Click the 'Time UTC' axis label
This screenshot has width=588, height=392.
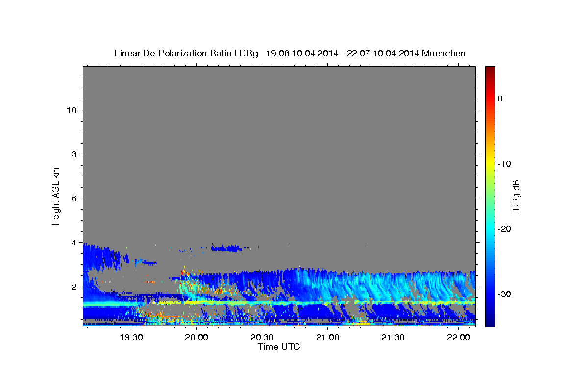coord(279,347)
